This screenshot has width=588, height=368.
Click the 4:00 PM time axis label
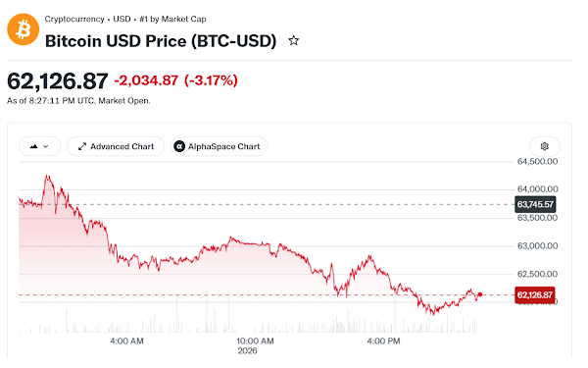tap(383, 342)
